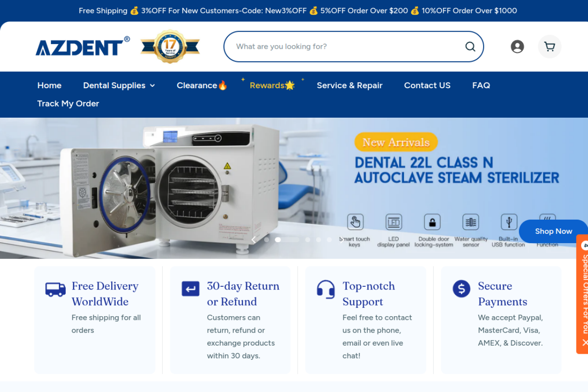
Task: Click the 30-day Return arrow icon
Action: pyautogui.click(x=190, y=289)
